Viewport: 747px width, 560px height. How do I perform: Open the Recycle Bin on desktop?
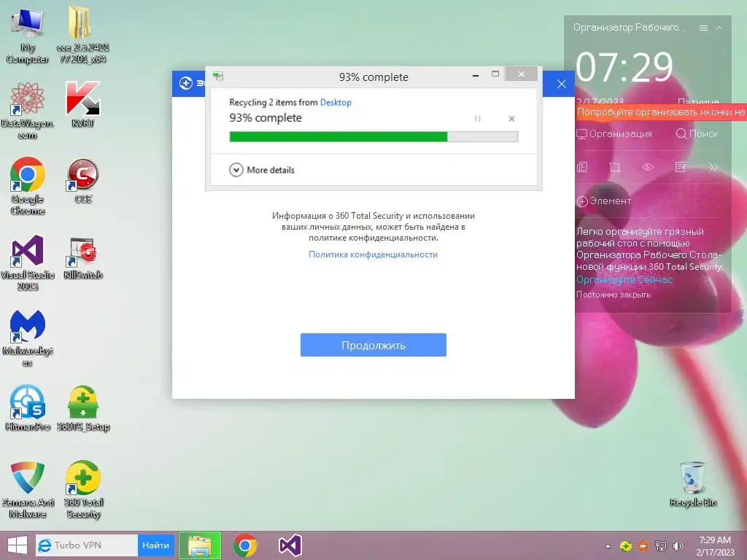click(693, 484)
